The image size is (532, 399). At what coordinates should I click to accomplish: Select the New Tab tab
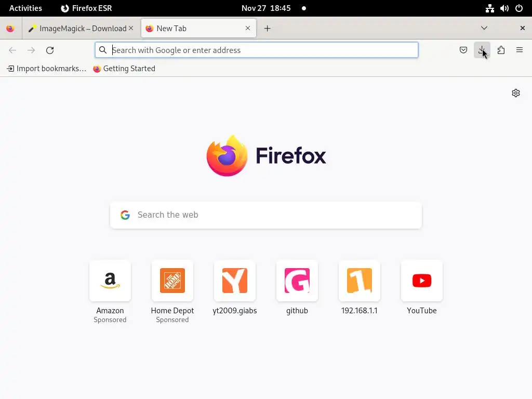click(x=198, y=29)
